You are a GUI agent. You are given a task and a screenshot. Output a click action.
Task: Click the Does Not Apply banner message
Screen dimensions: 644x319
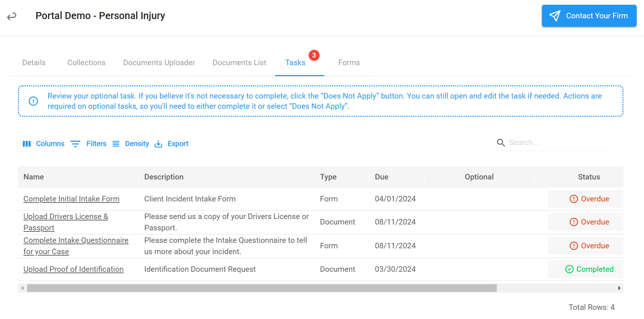pyautogui.click(x=325, y=101)
